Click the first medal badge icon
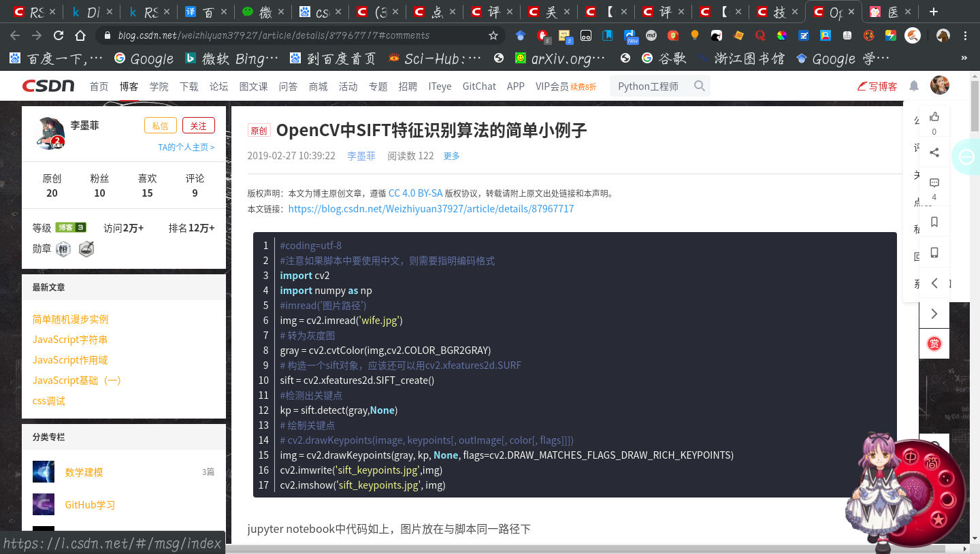 click(63, 249)
